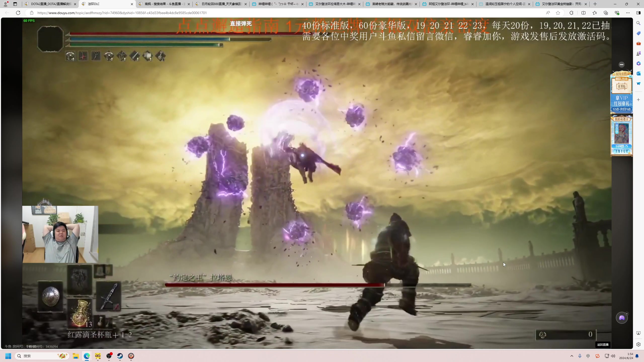Open sidebar Tools toolbox
Image resolution: width=644 pixels, height=362 pixels.
[x=638, y=43]
